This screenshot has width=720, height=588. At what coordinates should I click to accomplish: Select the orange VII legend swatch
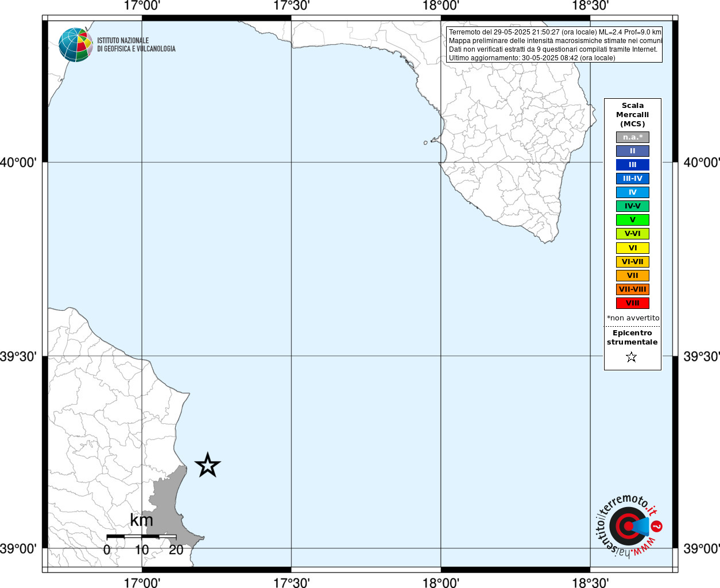632,276
